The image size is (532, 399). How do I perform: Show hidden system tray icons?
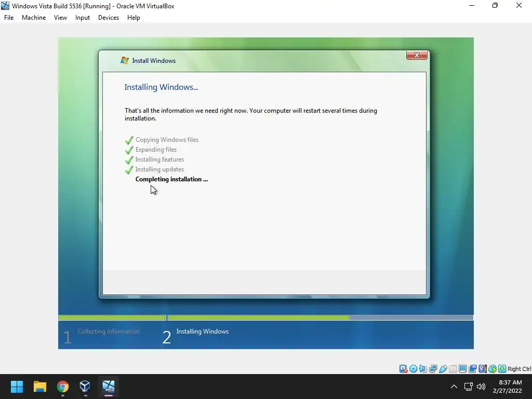454,387
